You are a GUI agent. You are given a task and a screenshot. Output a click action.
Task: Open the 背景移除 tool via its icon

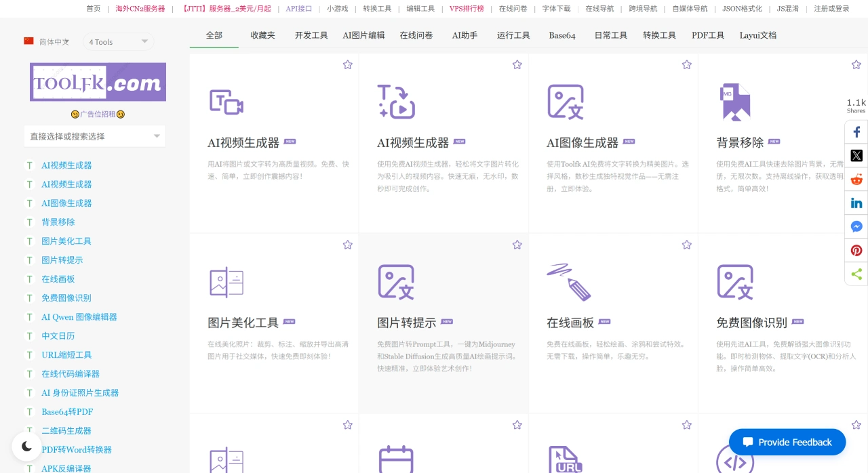pos(735,102)
